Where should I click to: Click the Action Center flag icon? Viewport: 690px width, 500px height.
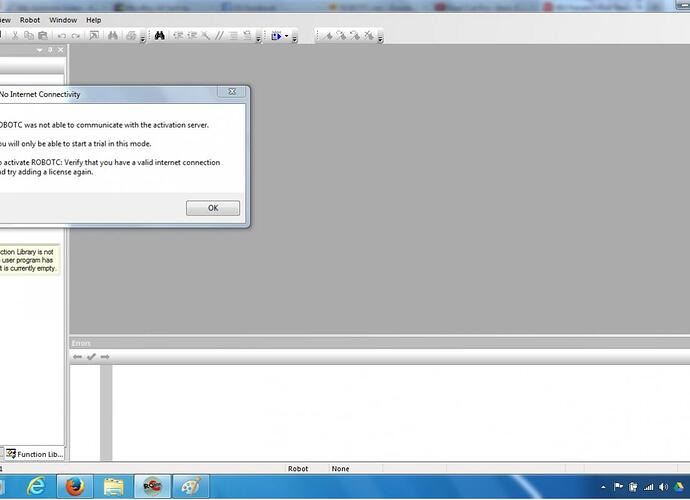[x=618, y=487]
